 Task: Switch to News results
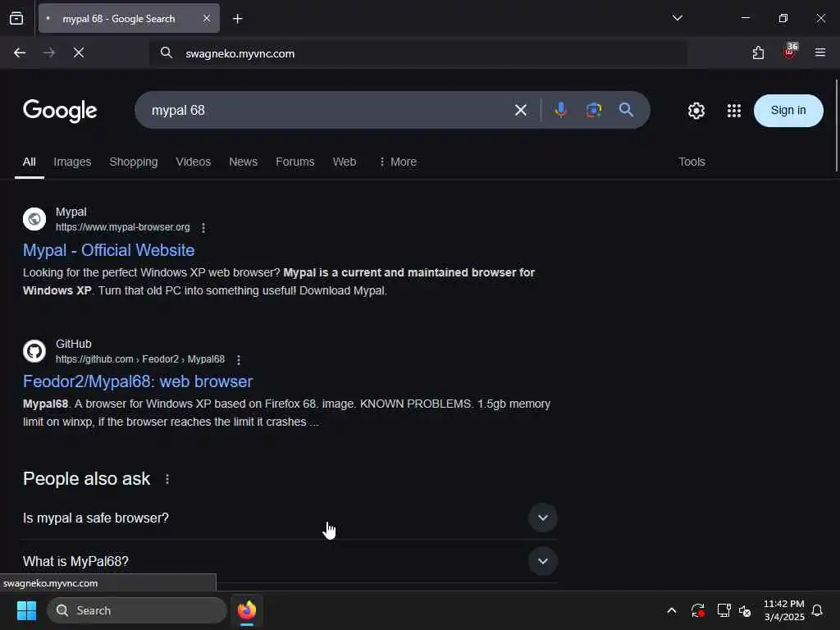pyautogui.click(x=243, y=162)
